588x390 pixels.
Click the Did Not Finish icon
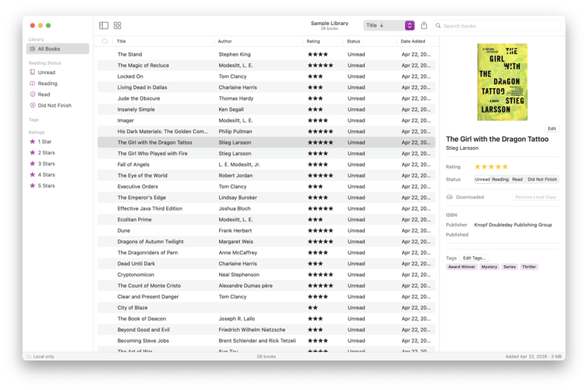(32, 105)
